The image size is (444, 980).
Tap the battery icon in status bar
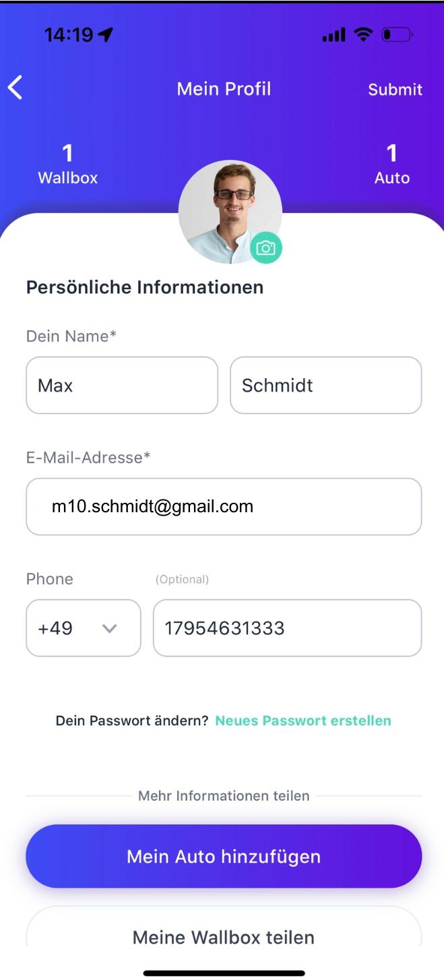coord(398,35)
